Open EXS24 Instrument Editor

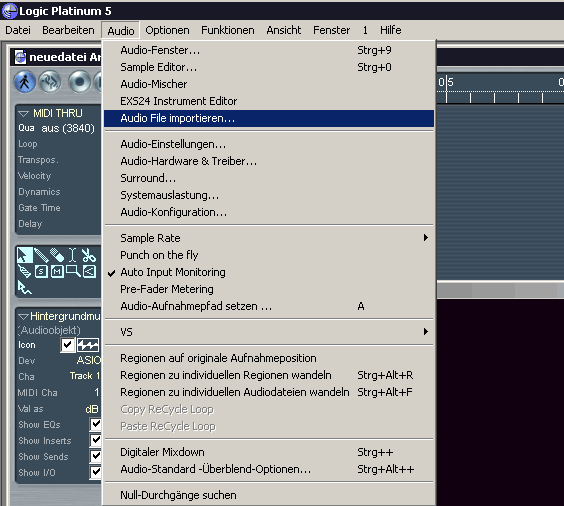tap(269, 101)
